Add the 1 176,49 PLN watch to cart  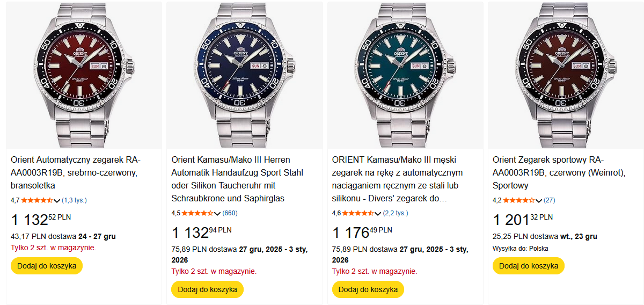[368, 289]
